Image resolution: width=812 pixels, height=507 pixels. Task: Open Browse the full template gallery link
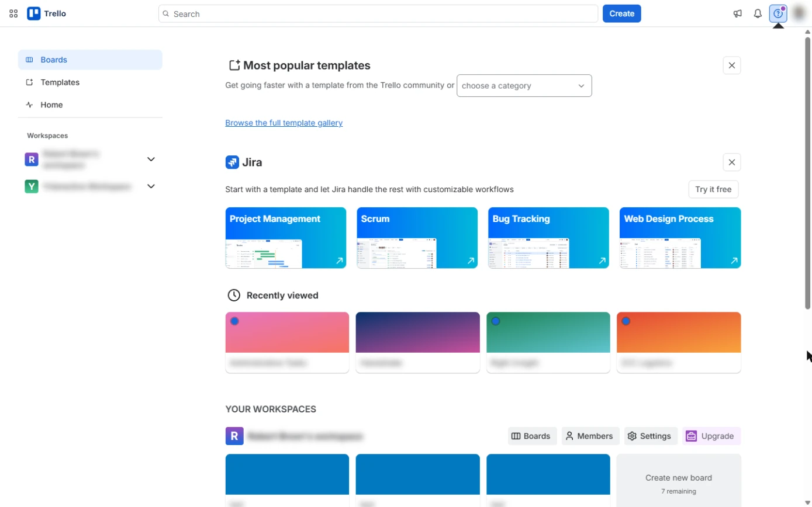(x=284, y=123)
